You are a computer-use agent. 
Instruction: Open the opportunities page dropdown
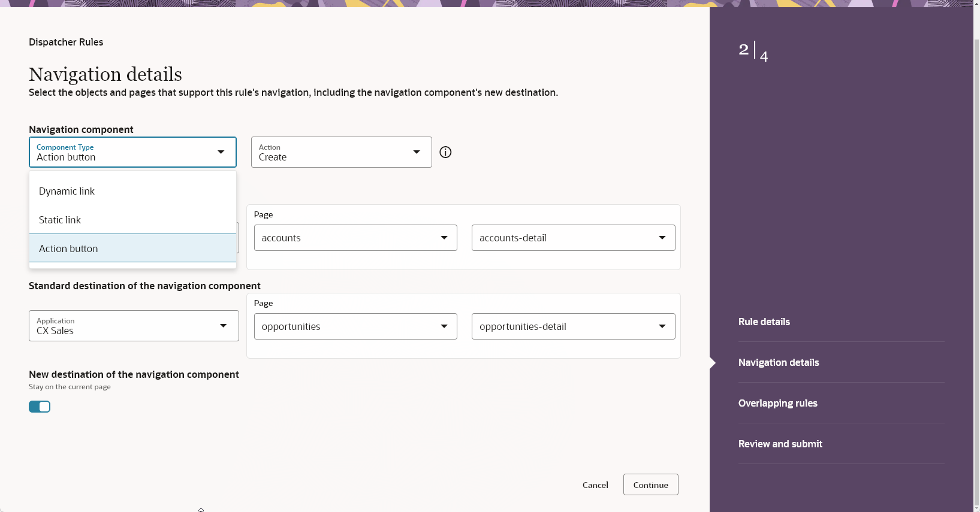click(355, 326)
